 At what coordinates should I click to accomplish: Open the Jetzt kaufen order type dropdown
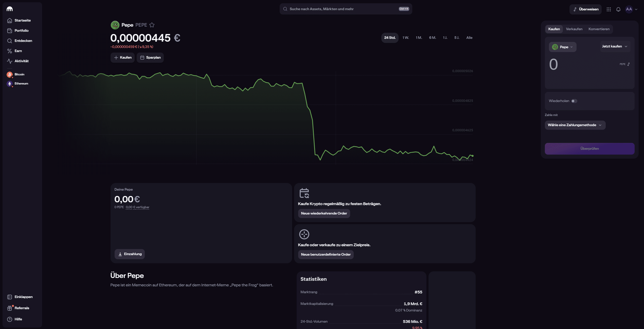pyautogui.click(x=615, y=46)
